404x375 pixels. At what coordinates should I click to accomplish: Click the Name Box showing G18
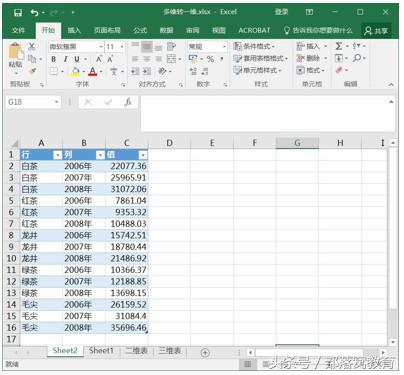[x=30, y=102]
